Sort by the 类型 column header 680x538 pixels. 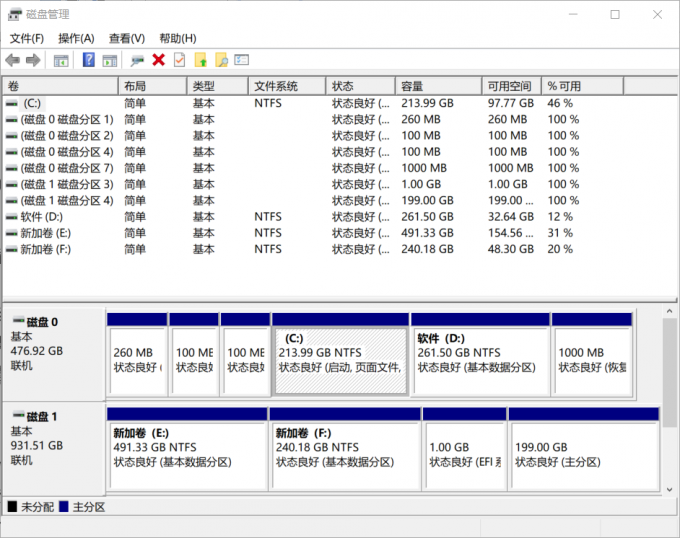pyautogui.click(x=218, y=86)
